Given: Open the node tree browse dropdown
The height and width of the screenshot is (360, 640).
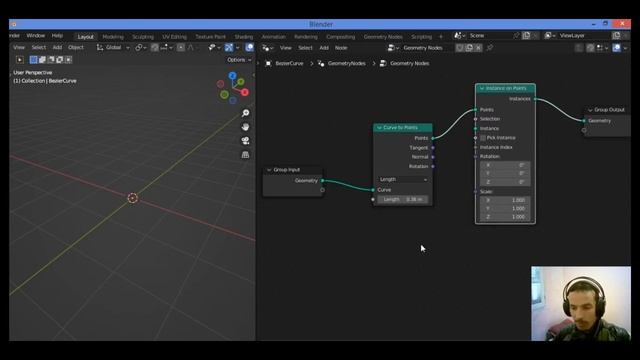Looking at the screenshot, I should point(393,48).
